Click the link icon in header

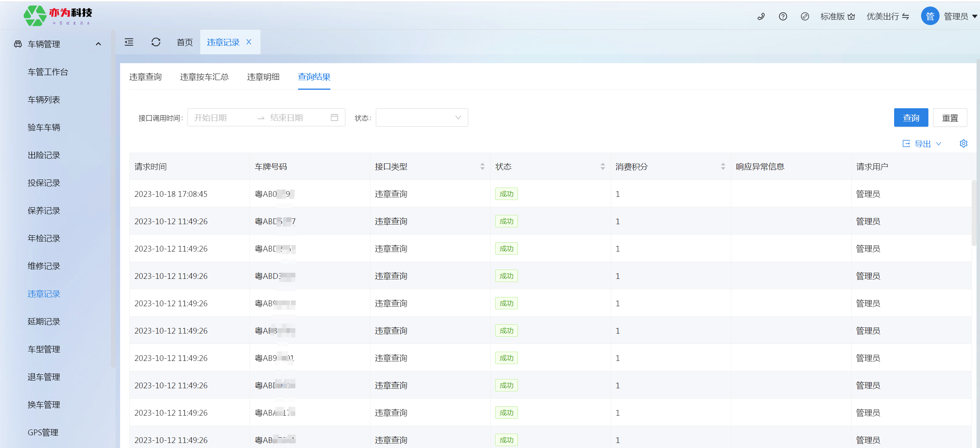pyautogui.click(x=805, y=17)
